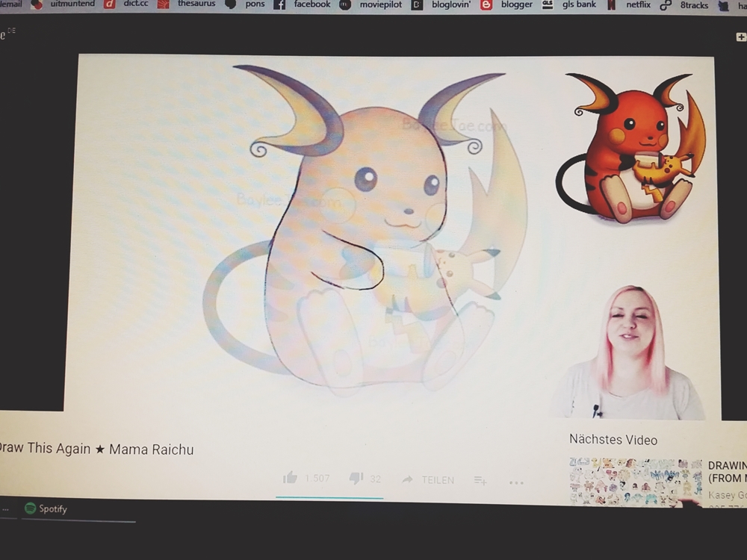The image size is (747, 560).
Task: Click the facebook favicon in bookmarks bar
Action: 279,4
